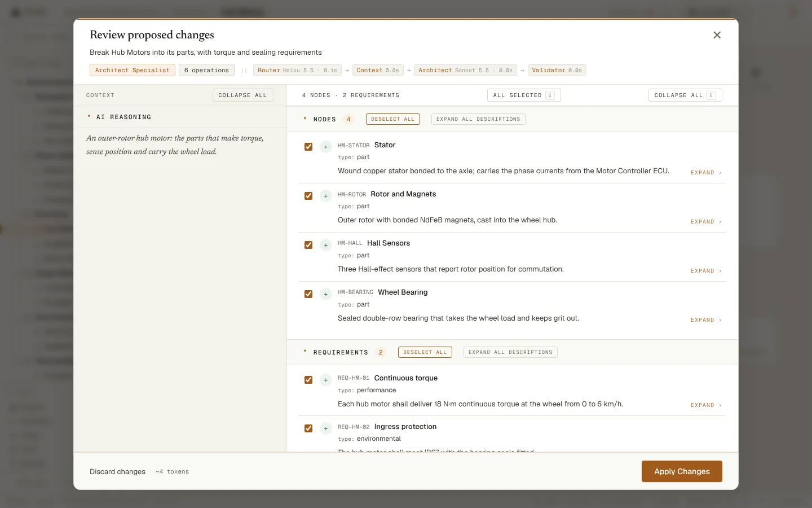Click the plus icon beside Stator
The width and height of the screenshot is (812, 508).
pos(326,147)
